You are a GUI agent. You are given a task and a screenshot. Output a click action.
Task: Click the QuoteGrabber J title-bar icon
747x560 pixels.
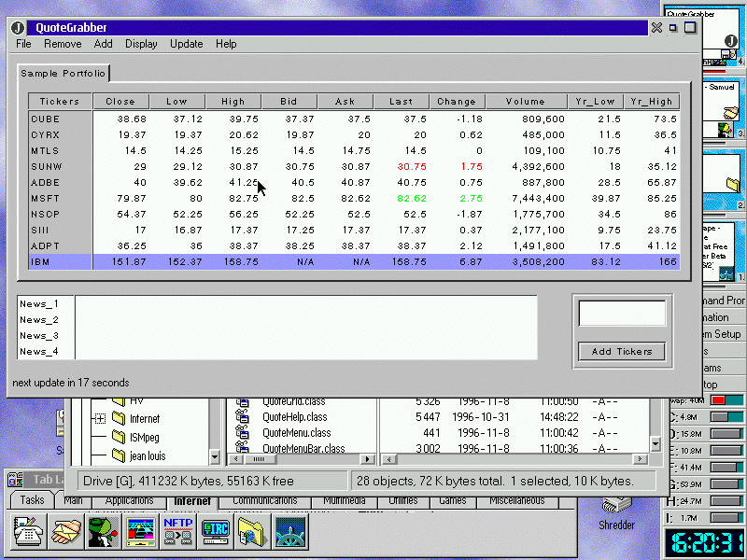pyautogui.click(x=18, y=28)
